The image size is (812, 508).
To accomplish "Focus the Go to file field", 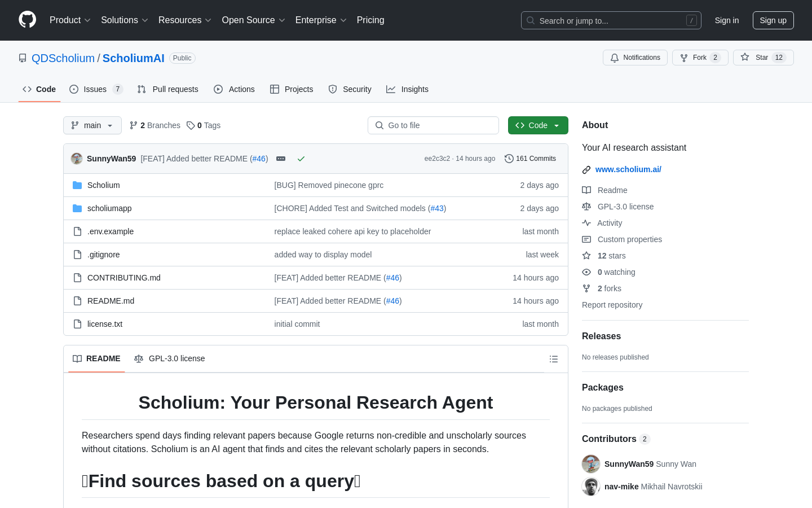I will tap(433, 125).
